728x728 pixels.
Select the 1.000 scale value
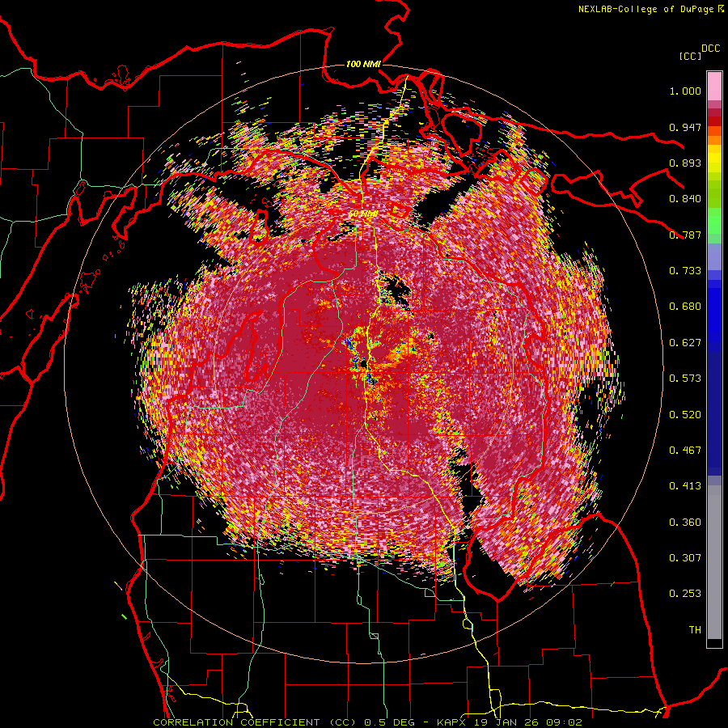pyautogui.click(x=685, y=91)
